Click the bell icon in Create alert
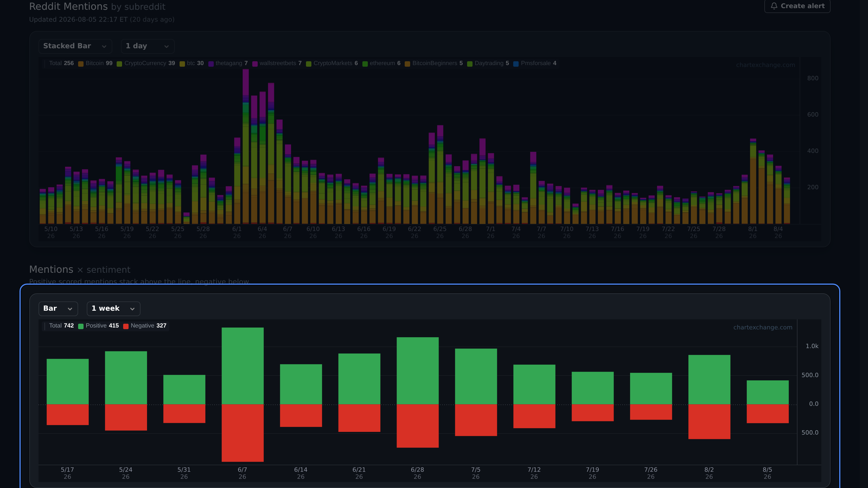Screen dimensions: 868x488 (x=774, y=6)
